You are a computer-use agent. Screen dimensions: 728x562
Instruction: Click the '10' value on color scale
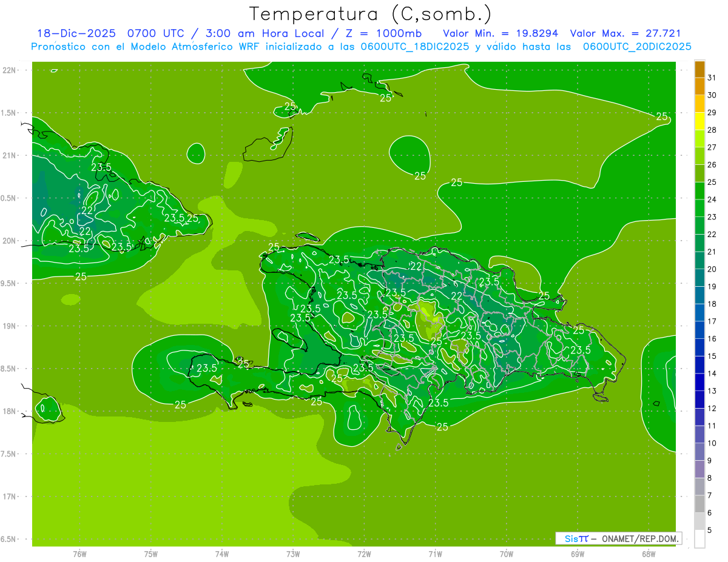click(x=712, y=443)
